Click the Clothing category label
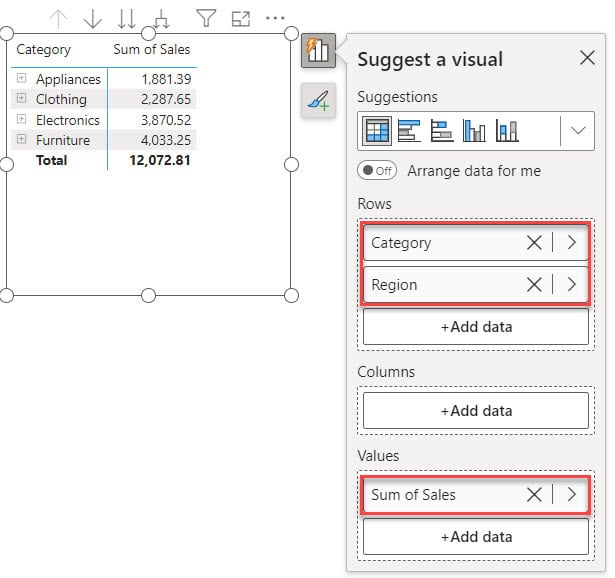Image resolution: width=615 pixels, height=578 pixels. [61, 100]
